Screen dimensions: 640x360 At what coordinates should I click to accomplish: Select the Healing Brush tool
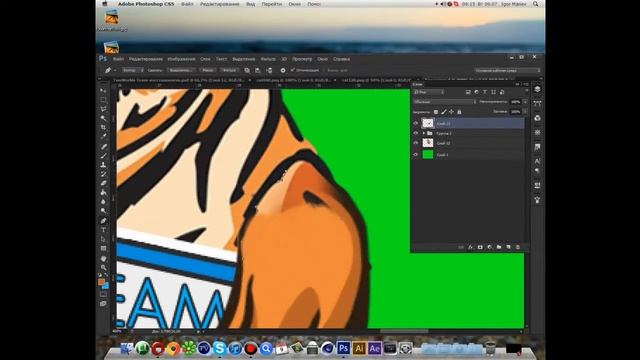coord(103,146)
